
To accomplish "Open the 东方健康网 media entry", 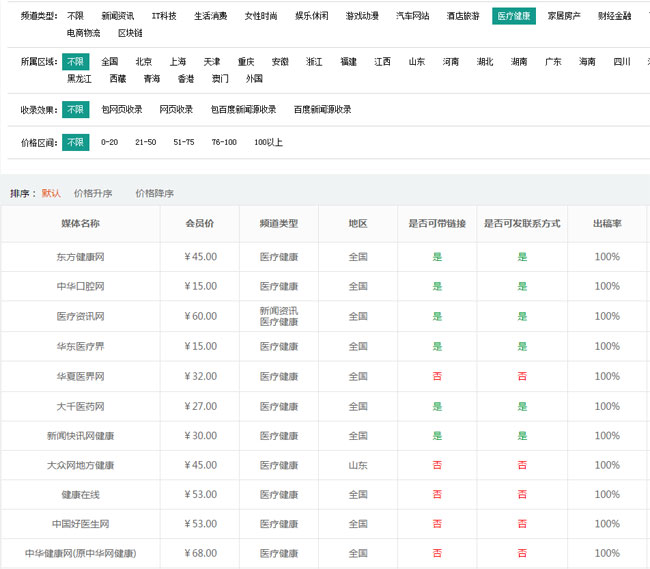I will pos(80,257).
